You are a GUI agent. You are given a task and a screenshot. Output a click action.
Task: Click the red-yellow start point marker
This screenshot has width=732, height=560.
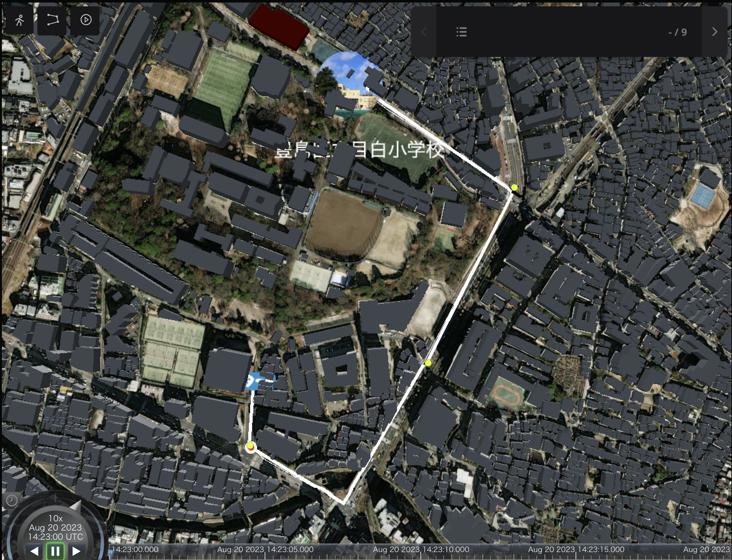tap(250, 447)
